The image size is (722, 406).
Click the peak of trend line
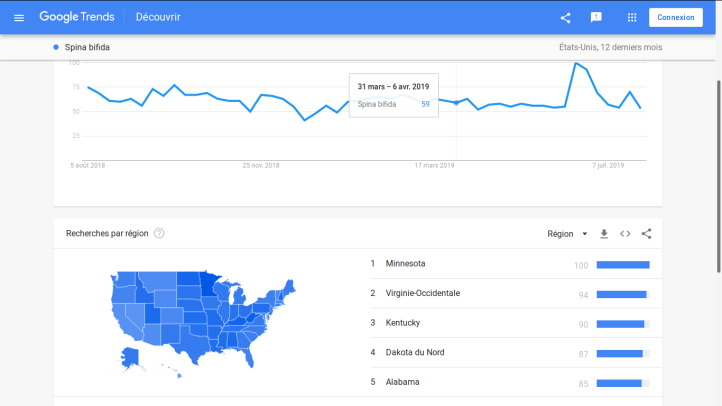(x=576, y=64)
